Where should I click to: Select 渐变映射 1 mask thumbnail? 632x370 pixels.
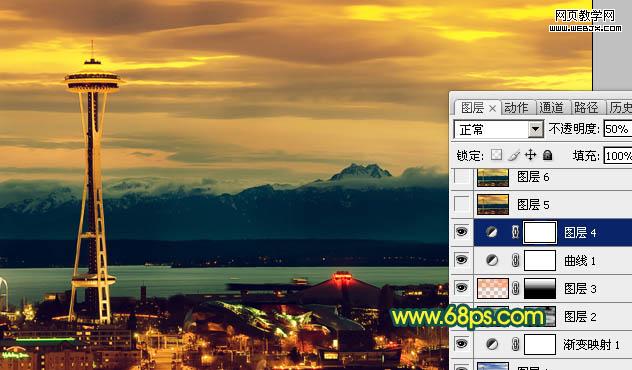tap(540, 344)
